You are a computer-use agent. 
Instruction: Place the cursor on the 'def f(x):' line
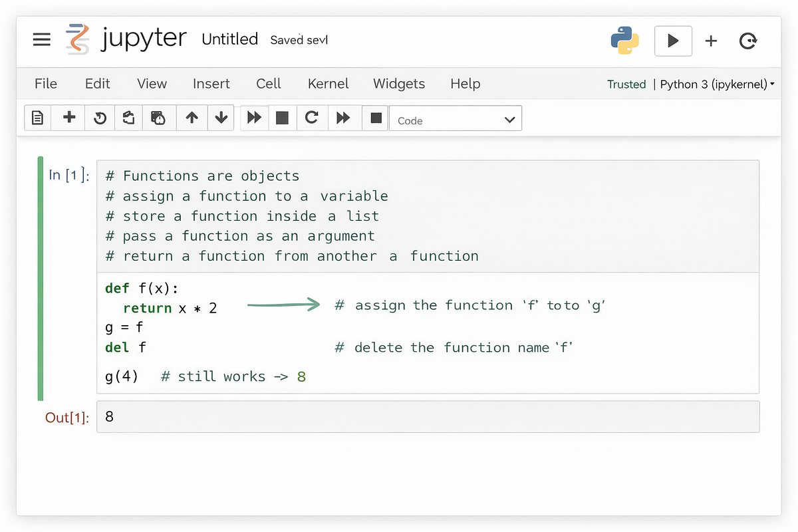tap(142, 288)
